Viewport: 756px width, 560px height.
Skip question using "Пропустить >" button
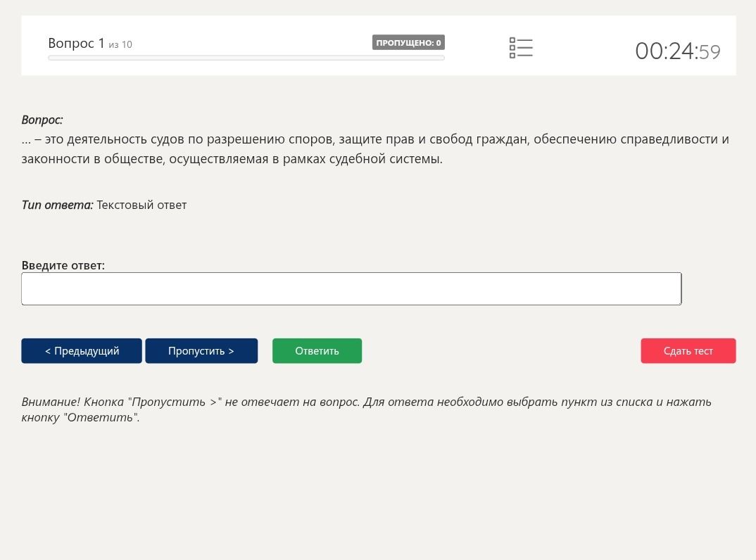point(201,351)
